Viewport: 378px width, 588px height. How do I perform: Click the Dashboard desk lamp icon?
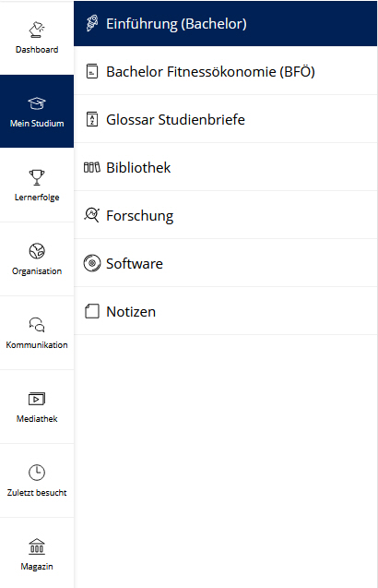37,30
